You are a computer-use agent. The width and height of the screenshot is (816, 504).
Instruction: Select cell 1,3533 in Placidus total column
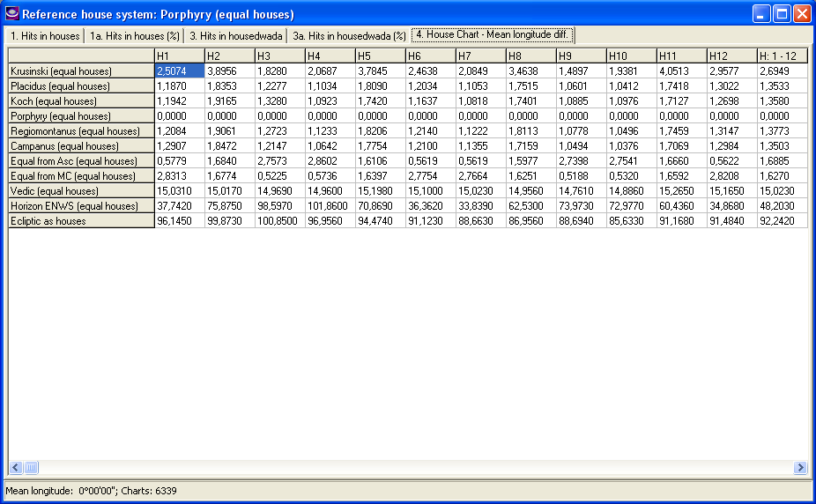[x=783, y=85]
